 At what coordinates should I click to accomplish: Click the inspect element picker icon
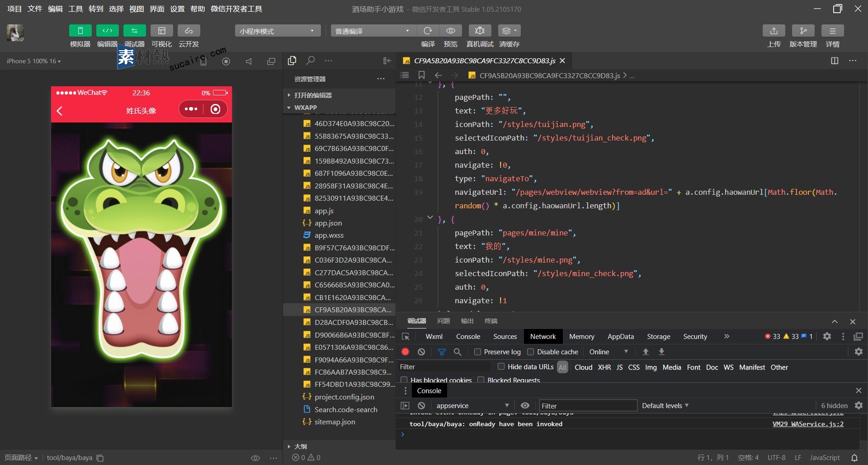pos(406,337)
